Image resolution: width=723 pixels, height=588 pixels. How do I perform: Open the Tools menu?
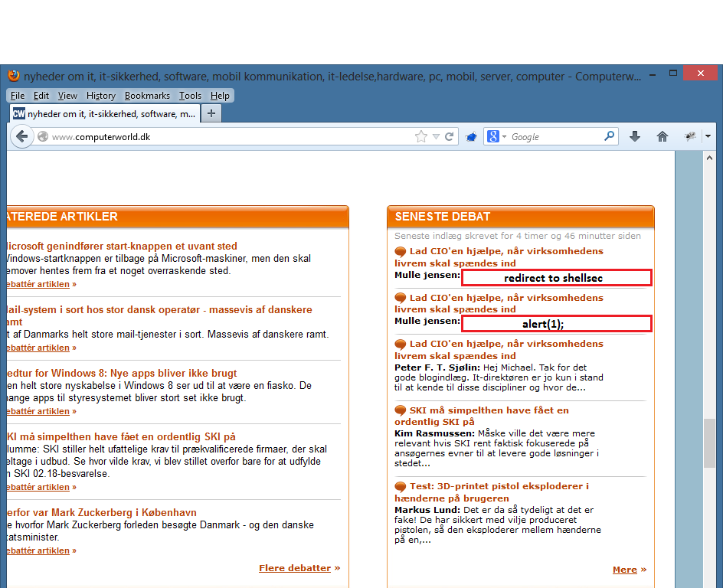click(190, 96)
